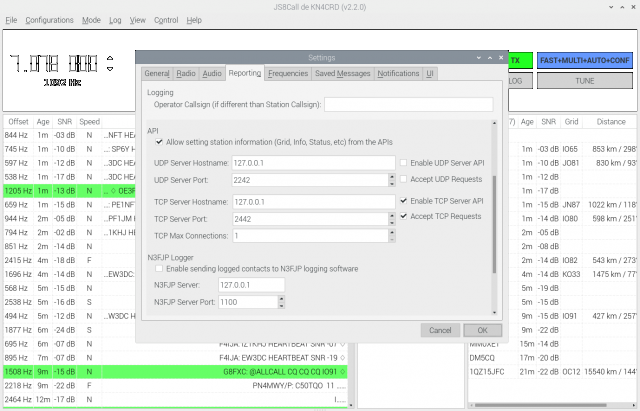Decrement the UDP Server Port value
This screenshot has width=640, height=411.
tap(392, 183)
